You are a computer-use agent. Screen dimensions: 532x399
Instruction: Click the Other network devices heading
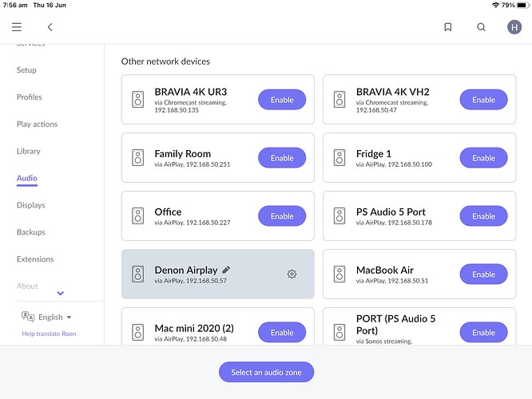tap(165, 61)
